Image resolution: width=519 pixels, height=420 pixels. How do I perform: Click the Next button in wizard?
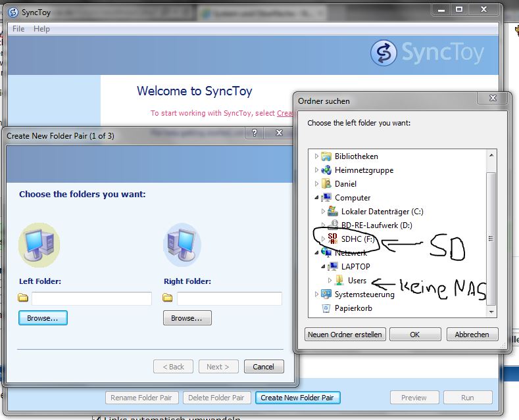click(218, 366)
